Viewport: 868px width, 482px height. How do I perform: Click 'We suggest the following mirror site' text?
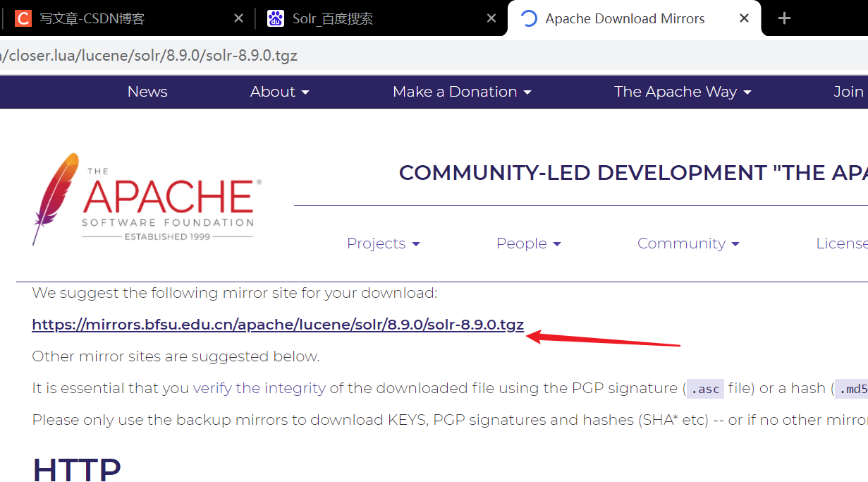[x=235, y=293]
